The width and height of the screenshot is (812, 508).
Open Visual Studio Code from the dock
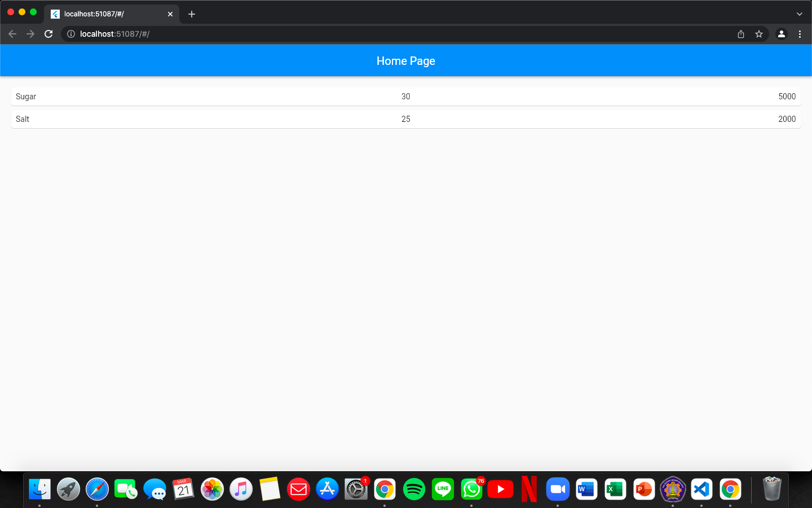coord(701,489)
